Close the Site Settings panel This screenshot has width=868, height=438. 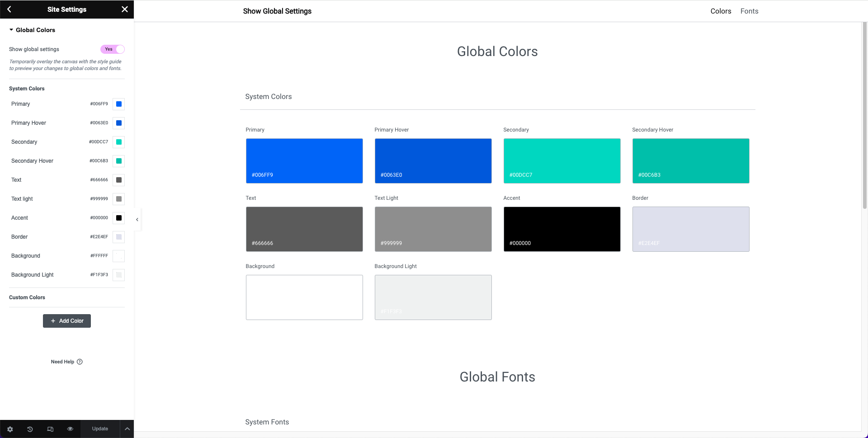[125, 9]
